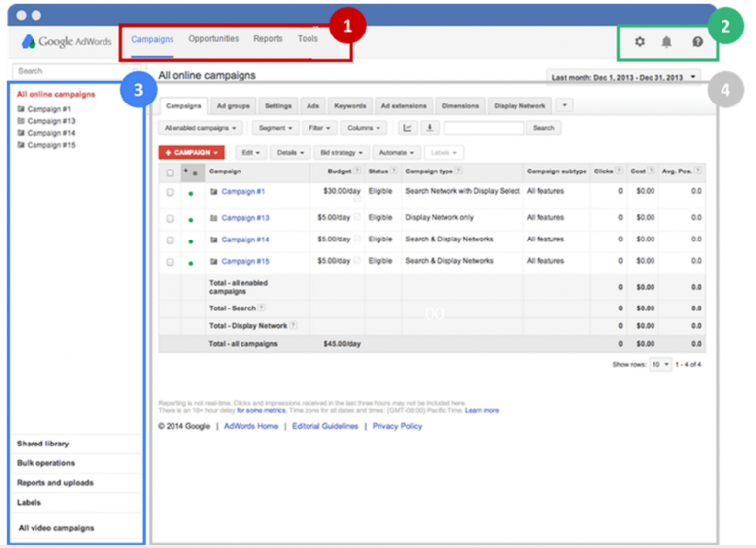Click the green status dot for Campaign #13
Screen dimensions: 756x548
(191, 220)
